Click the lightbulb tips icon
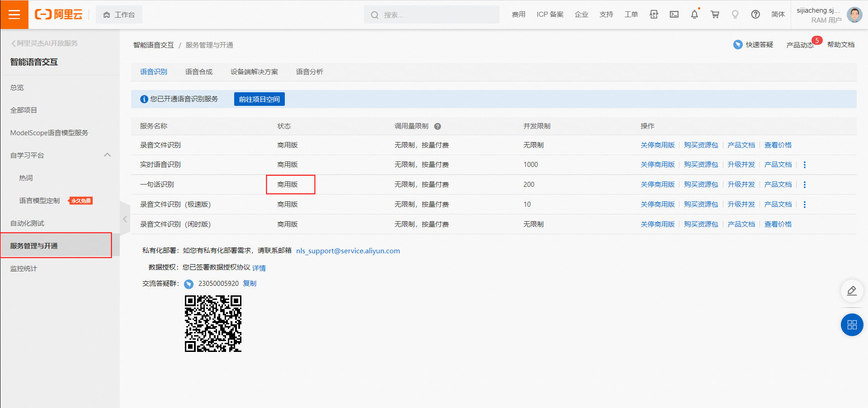 (735, 14)
